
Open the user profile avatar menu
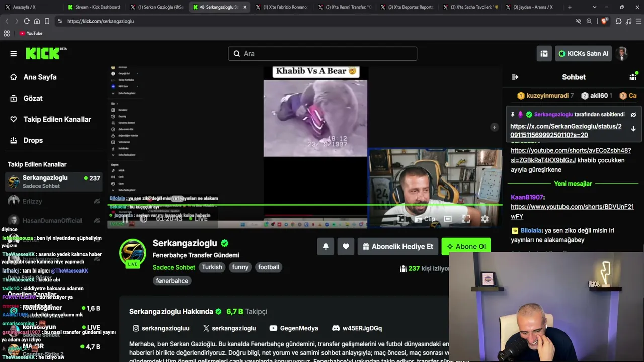point(622,54)
